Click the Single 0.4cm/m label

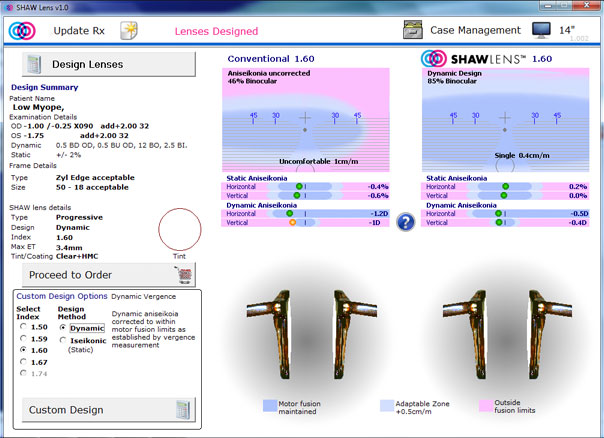point(522,156)
